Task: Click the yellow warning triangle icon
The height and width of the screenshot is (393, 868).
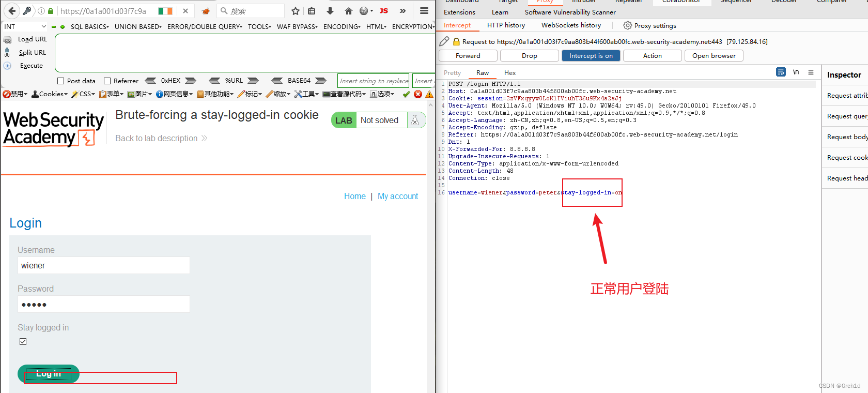Action: [429, 94]
